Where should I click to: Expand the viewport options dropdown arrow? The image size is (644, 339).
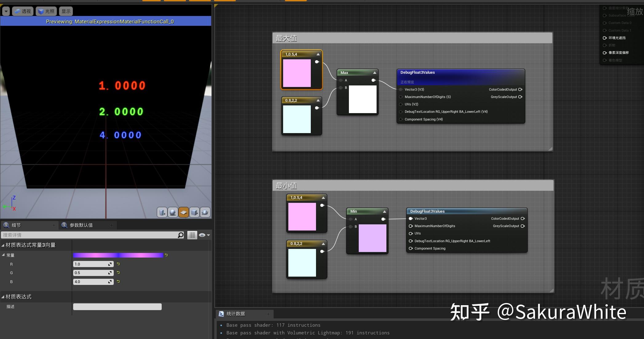[x=6, y=11]
